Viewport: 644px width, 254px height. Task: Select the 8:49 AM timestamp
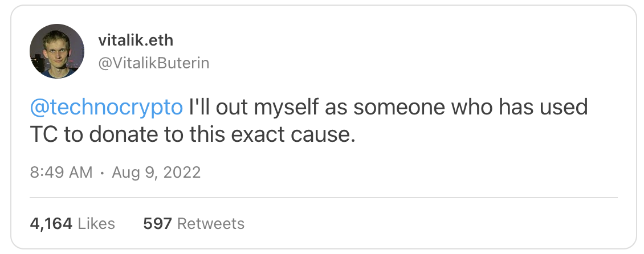(61, 172)
